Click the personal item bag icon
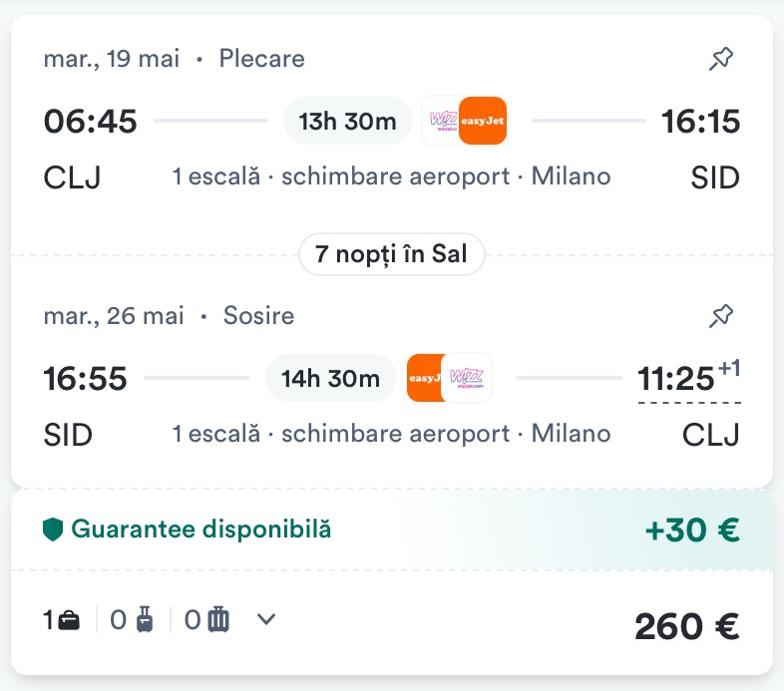Viewport: 784px width, 691px height. [69, 620]
